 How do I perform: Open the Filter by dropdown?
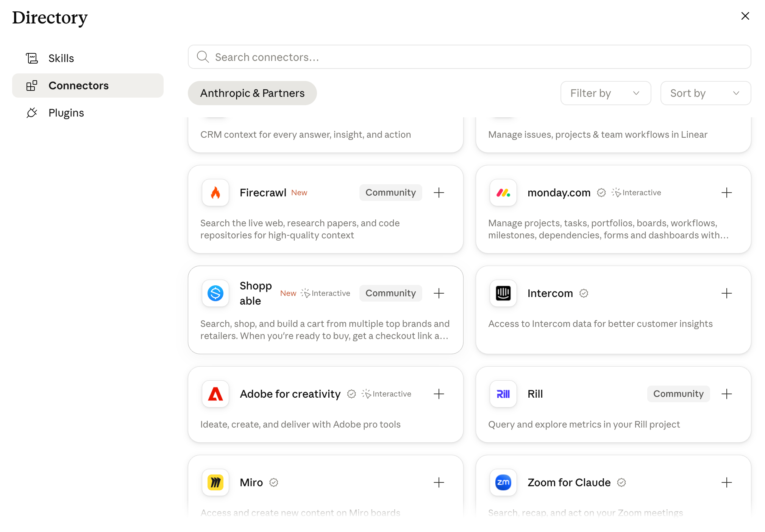pyautogui.click(x=606, y=93)
